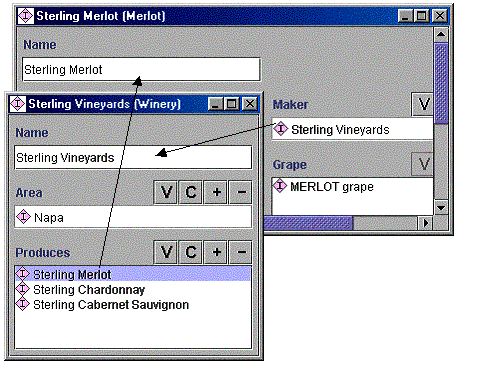Viewport: 483px width, 368px height.
Task: Select Sterling Chardonnay in the Produces list
Action: coord(133,289)
